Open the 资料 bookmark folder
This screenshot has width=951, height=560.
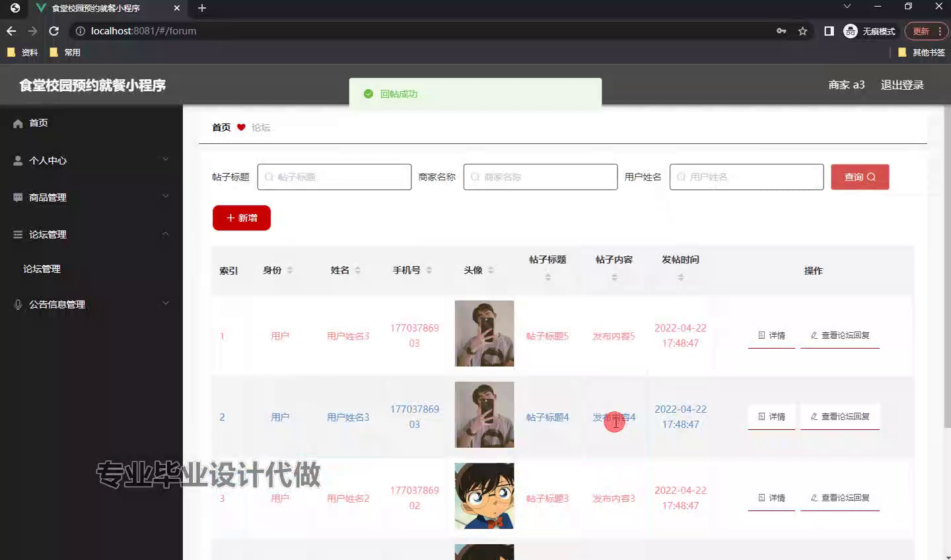[22, 52]
